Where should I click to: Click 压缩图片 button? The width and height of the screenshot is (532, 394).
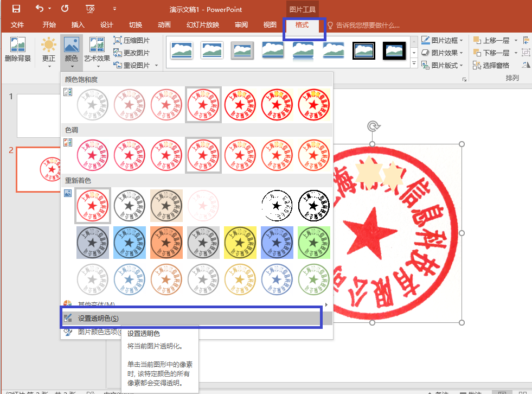click(132, 40)
